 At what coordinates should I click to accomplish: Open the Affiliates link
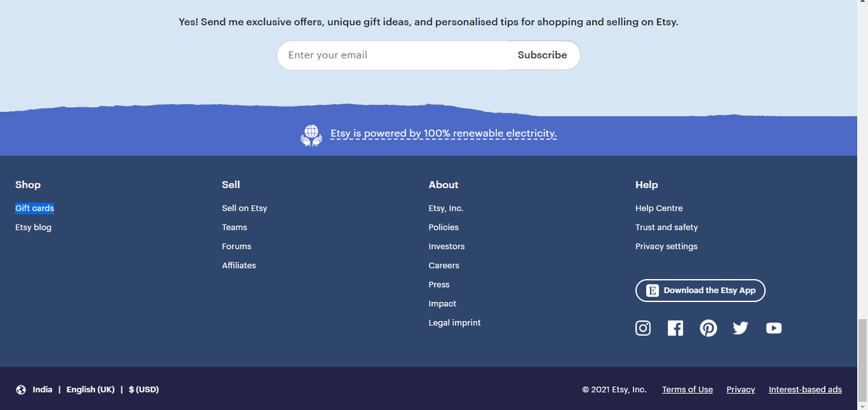pos(239,265)
